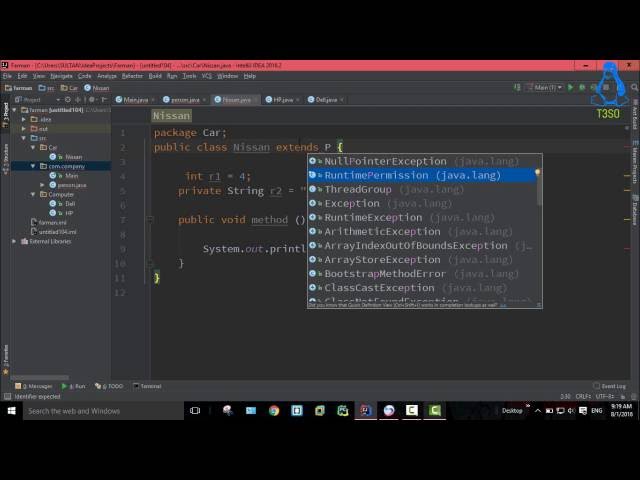Select Dell class in project tree

tap(62, 204)
